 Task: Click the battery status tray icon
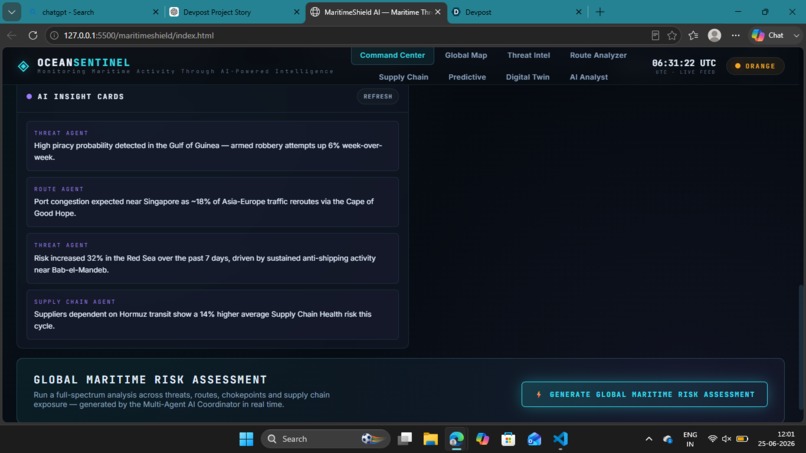click(x=742, y=439)
